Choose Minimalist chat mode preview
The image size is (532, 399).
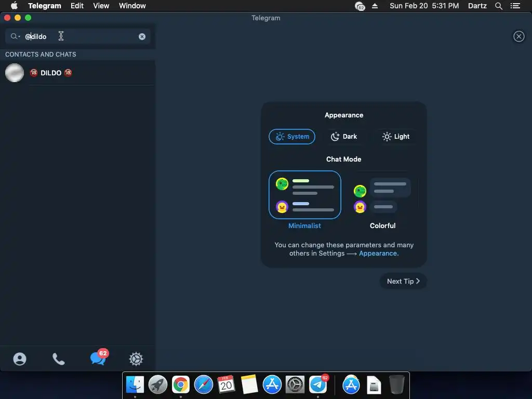point(304,195)
